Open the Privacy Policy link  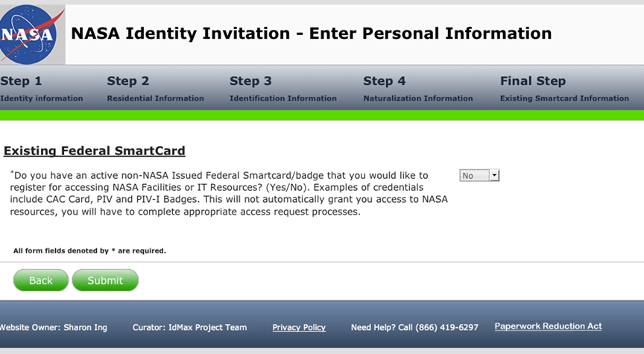click(299, 327)
